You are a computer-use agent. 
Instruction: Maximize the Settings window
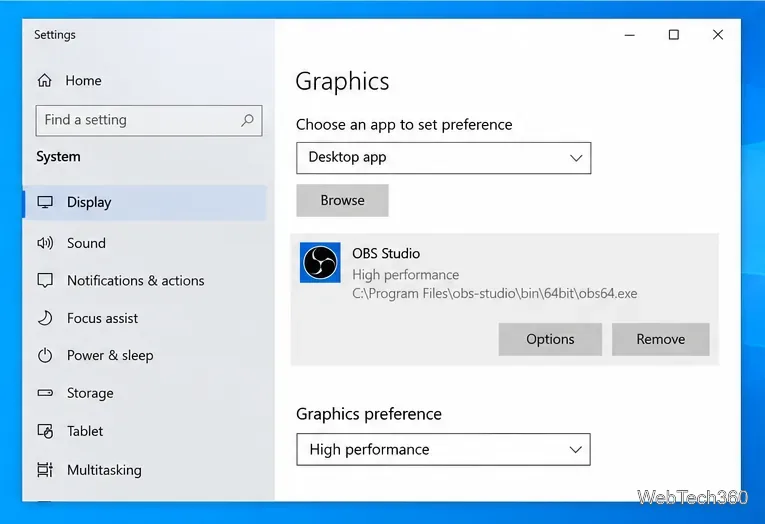[x=674, y=35]
